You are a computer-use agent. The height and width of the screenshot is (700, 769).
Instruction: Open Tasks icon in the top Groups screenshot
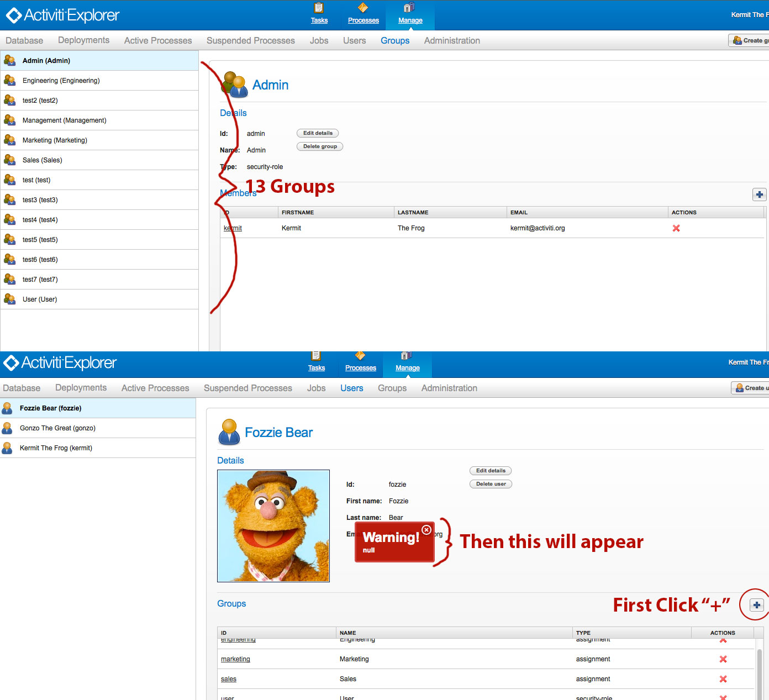click(x=319, y=8)
